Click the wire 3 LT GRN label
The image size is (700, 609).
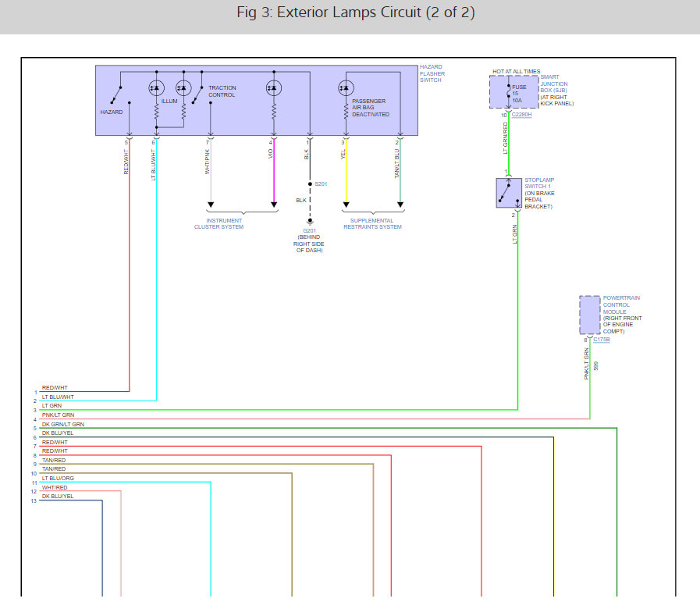[52, 406]
